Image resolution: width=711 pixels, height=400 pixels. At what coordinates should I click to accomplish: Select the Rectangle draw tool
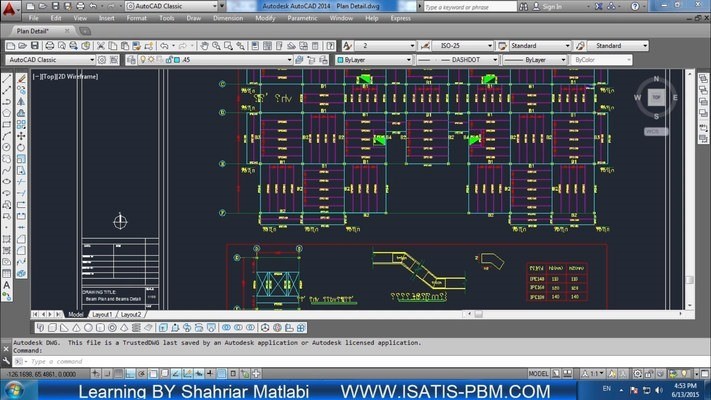tap(7, 124)
